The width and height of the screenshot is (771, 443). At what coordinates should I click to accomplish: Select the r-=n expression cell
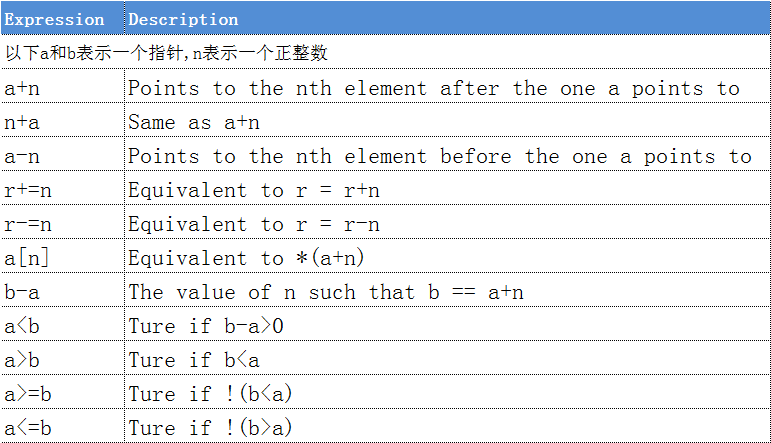point(32,224)
